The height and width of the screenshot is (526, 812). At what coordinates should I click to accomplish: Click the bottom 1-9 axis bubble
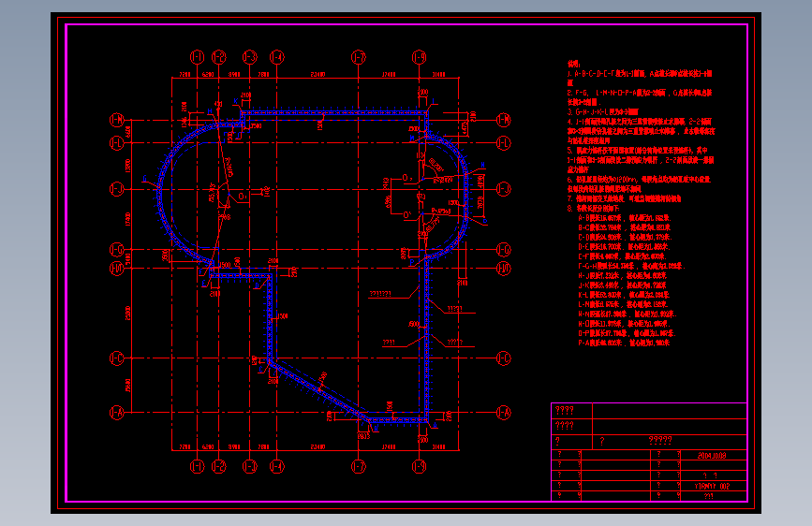pyautogui.click(x=419, y=466)
